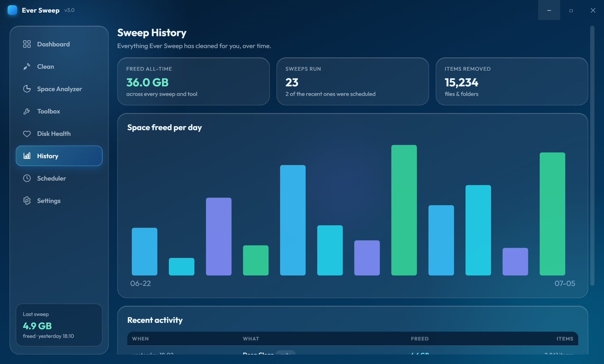Click the Scheduler clock icon
The width and height of the screenshot is (604, 364).
pos(27,178)
